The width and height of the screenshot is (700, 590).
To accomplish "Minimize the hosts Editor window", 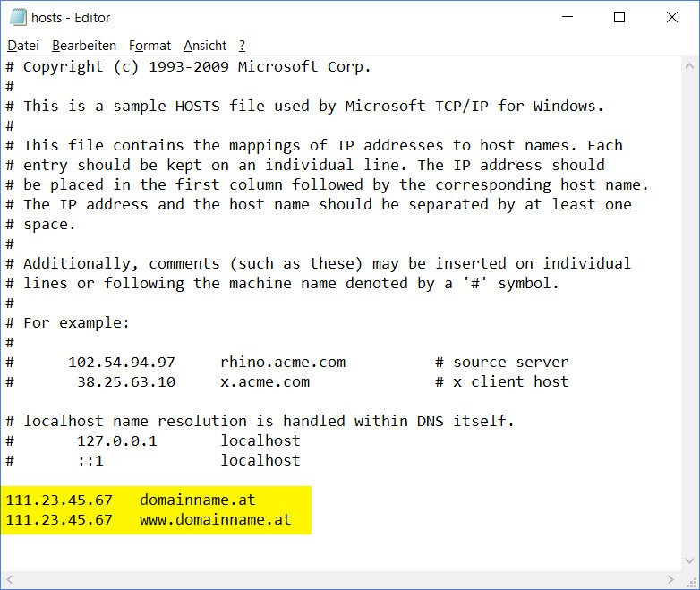I will [568, 17].
